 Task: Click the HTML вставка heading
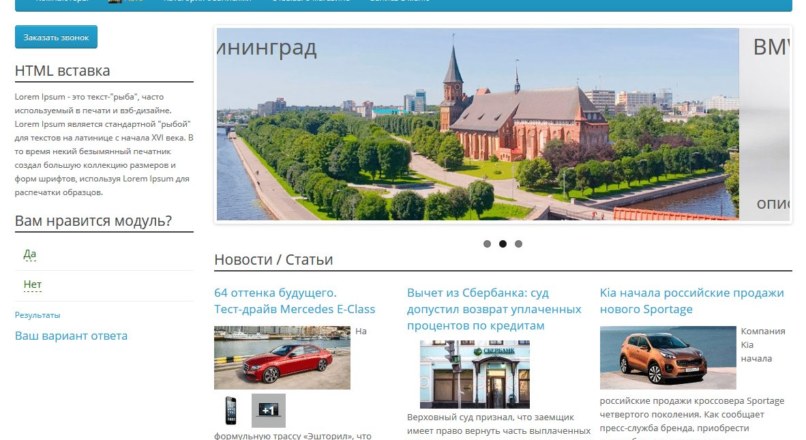tap(62, 70)
